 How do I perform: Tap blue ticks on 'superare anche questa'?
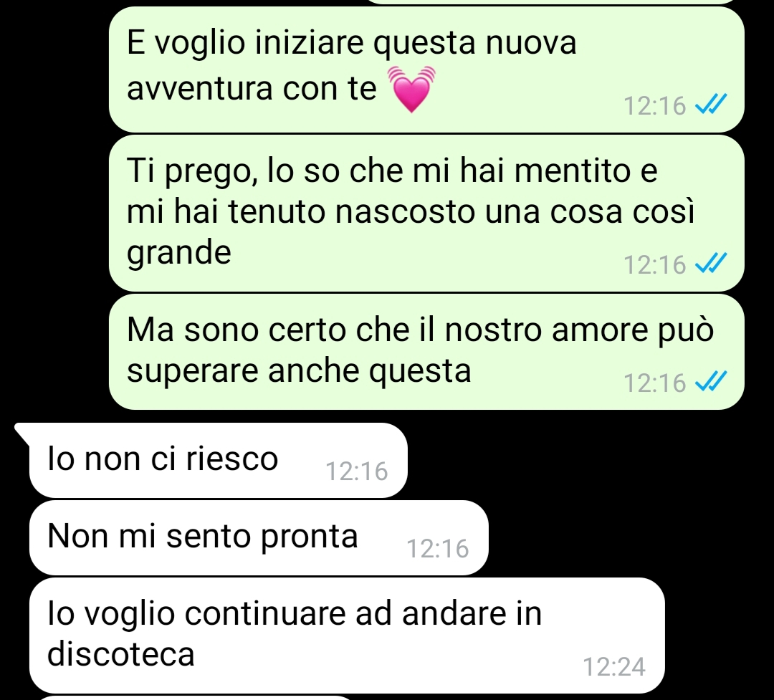click(x=710, y=382)
